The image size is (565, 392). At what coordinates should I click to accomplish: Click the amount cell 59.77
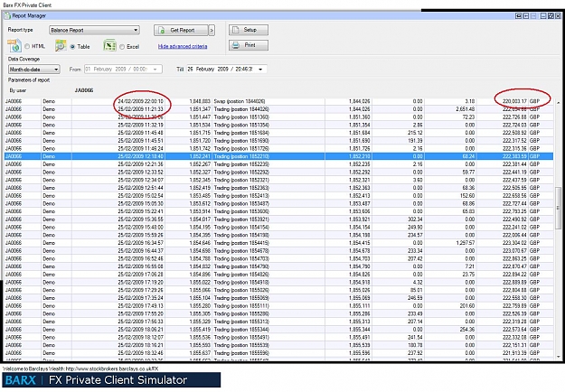click(x=468, y=172)
